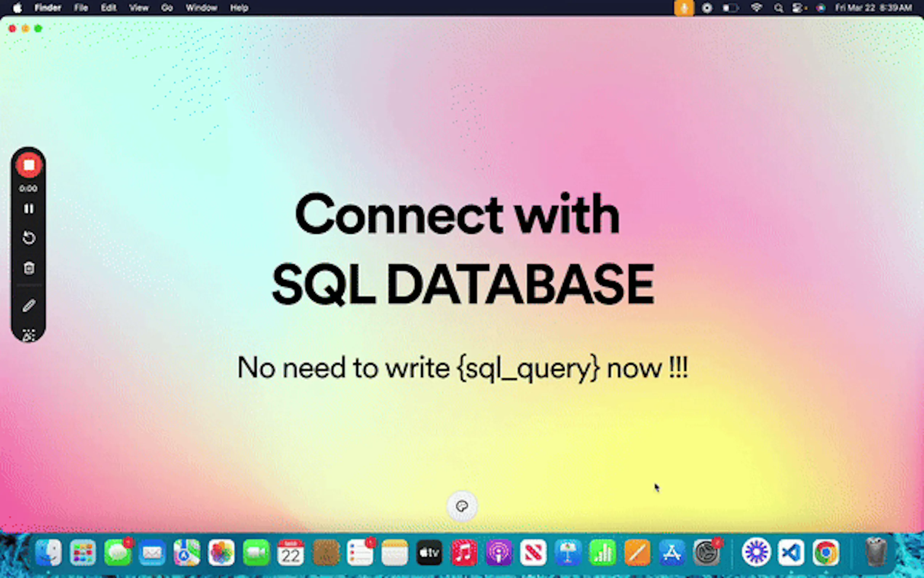The height and width of the screenshot is (578, 924).
Task: Select the pencil drawing tool
Action: (x=29, y=305)
